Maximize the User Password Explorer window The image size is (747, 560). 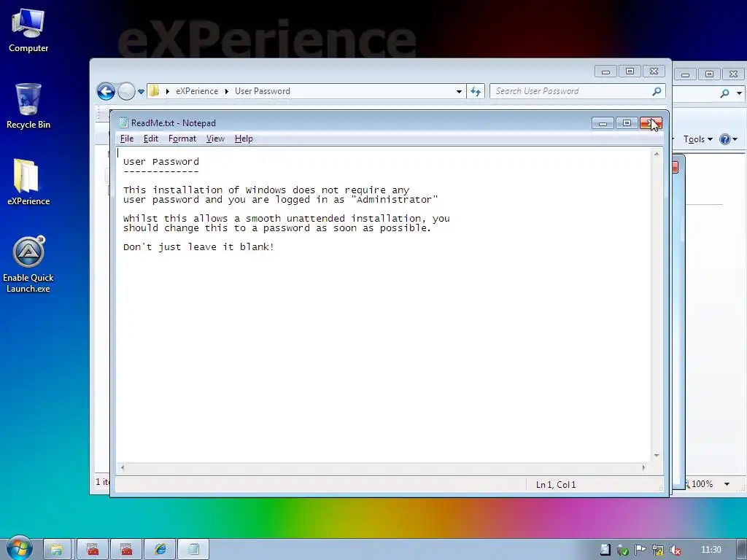pos(630,71)
